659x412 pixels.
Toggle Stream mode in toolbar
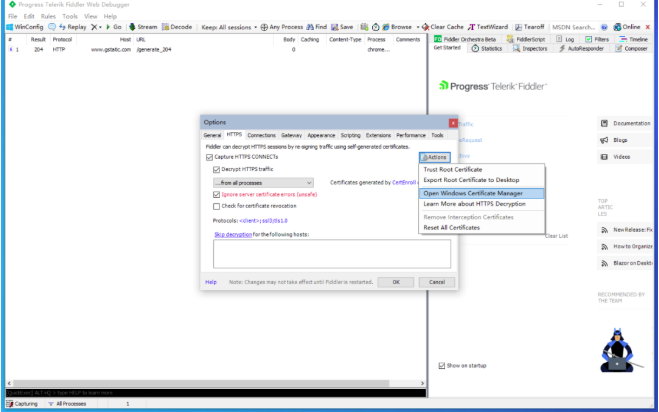click(x=143, y=27)
